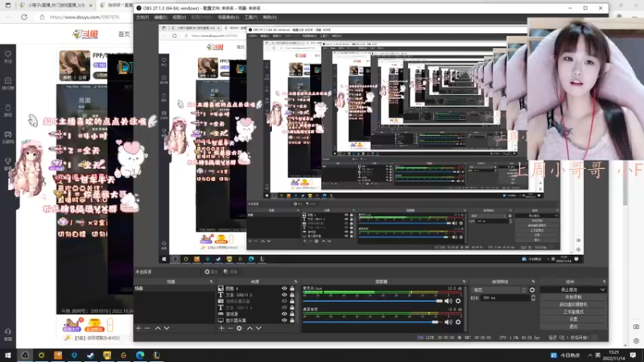Image resolution: width=644 pixels, height=362 pixels.
Task: Pop out the Controls dock with its header icon
Action: [605, 282]
